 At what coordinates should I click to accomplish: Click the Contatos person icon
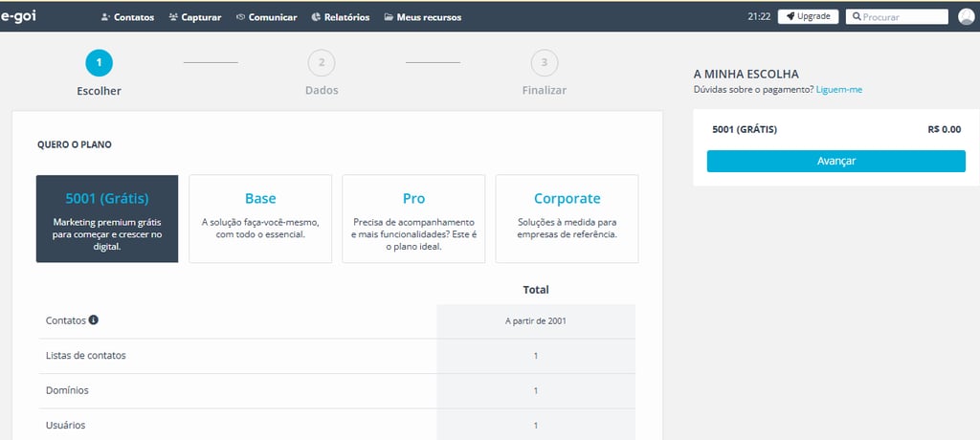click(x=105, y=17)
